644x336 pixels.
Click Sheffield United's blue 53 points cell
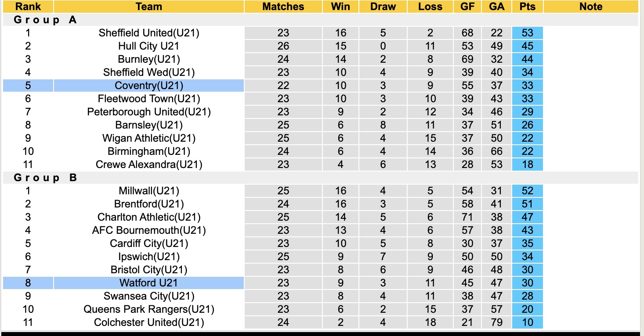pos(527,33)
